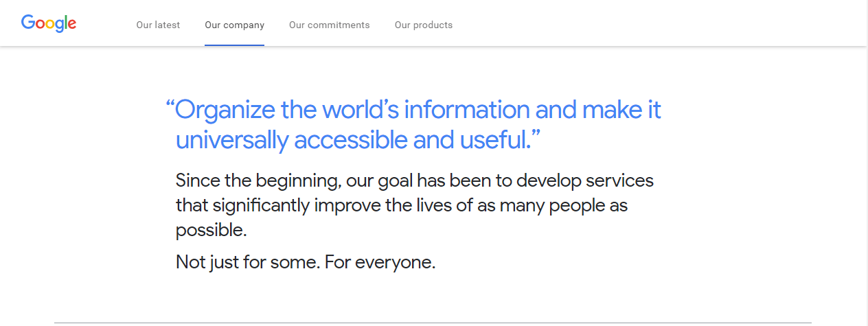This screenshot has height=326, width=868.
Task: Click the word information in the blue quote
Action: point(467,110)
